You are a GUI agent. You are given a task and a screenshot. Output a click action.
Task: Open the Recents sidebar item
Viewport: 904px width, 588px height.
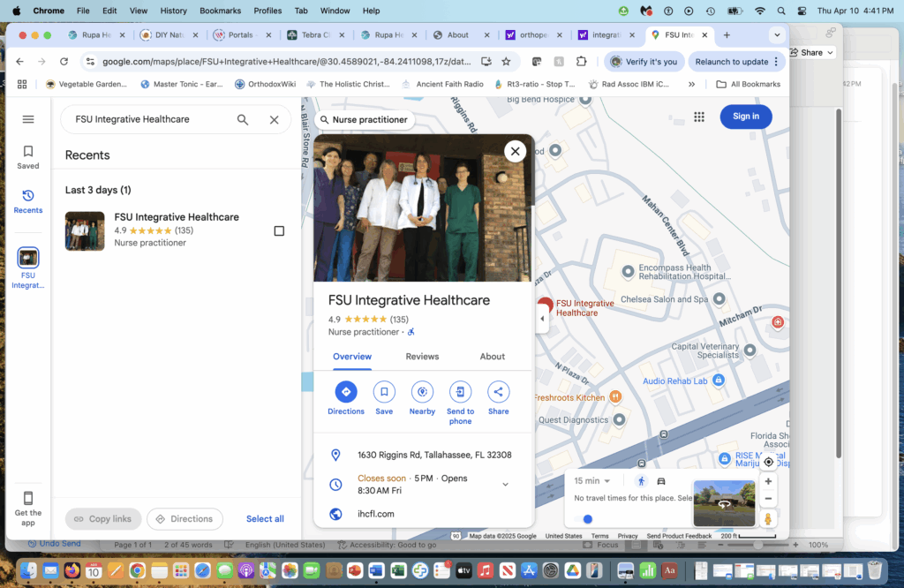(x=27, y=202)
